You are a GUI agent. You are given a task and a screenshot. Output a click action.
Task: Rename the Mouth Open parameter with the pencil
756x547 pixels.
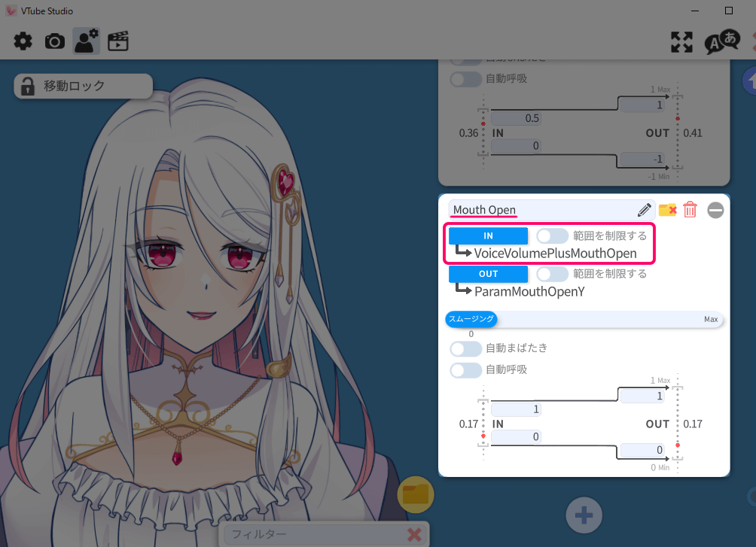pos(644,210)
